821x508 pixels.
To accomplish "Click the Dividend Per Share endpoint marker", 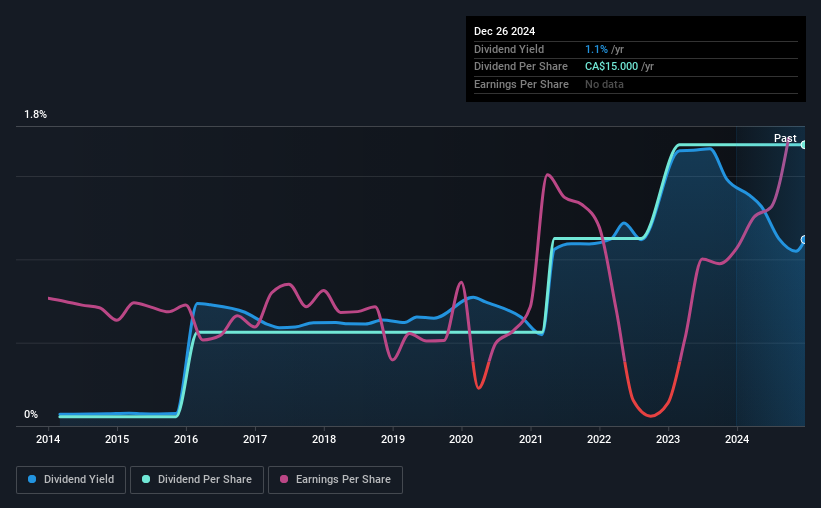I will click(x=804, y=145).
